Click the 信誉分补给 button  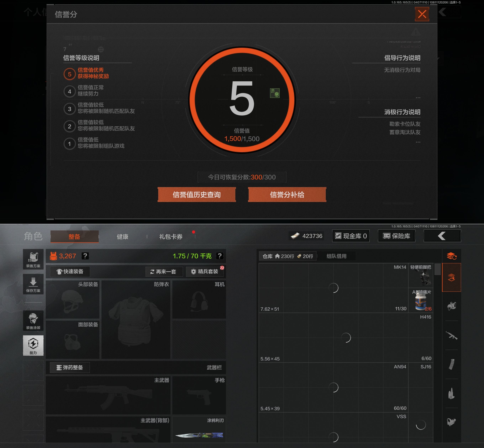(287, 194)
